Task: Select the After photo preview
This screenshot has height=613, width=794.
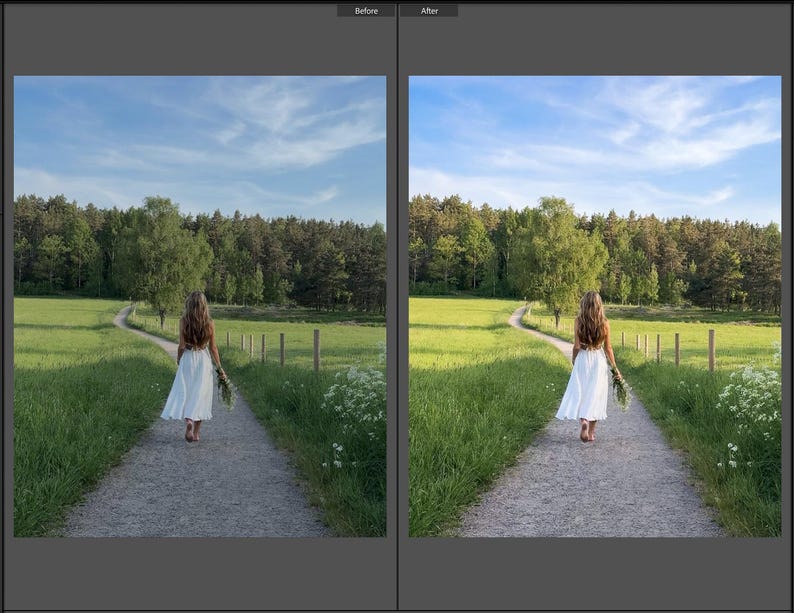Action: (x=595, y=306)
